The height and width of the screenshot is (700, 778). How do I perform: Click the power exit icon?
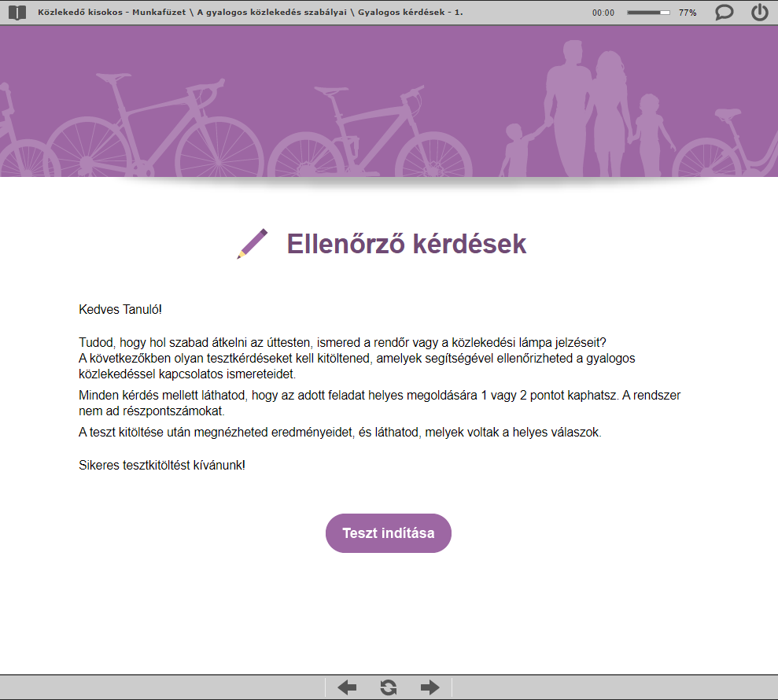pyautogui.click(x=760, y=12)
